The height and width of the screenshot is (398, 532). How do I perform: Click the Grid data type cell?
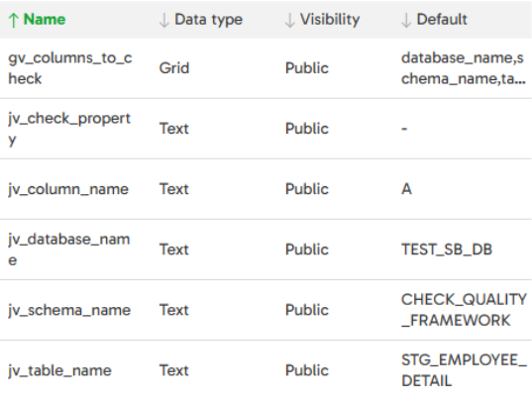[174, 68]
